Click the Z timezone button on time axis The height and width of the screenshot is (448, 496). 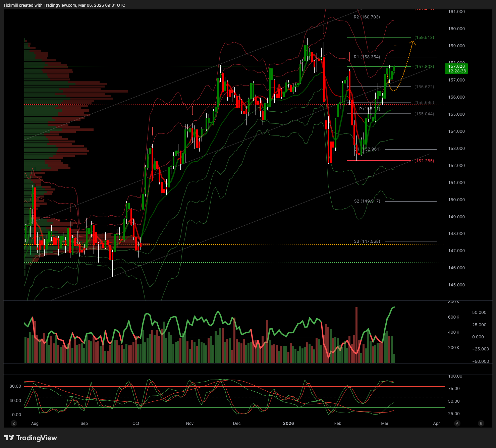tap(14, 423)
